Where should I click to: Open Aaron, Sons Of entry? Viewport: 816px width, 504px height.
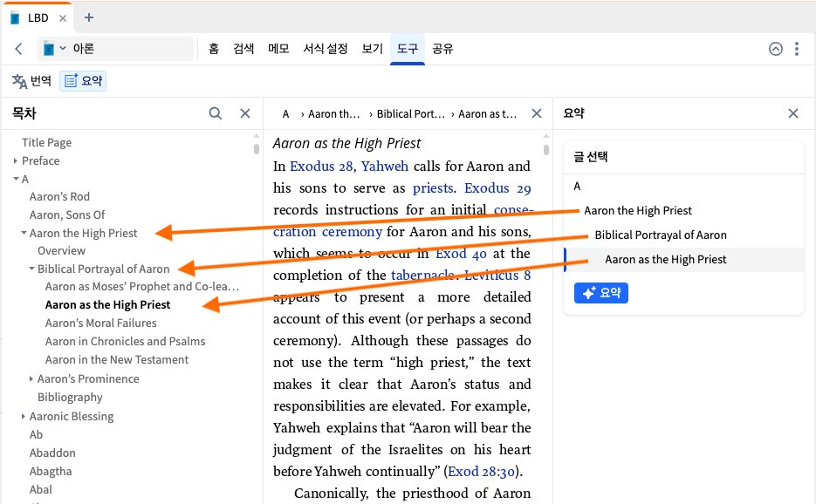[x=67, y=215]
